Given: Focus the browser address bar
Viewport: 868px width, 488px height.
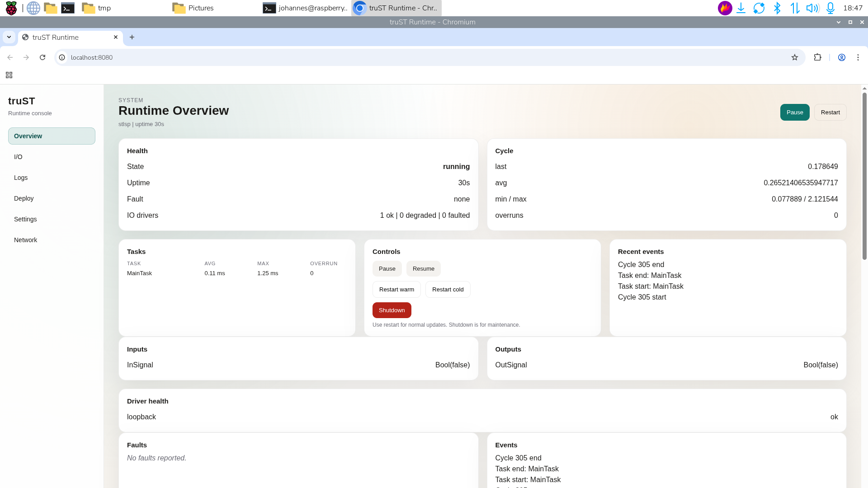Looking at the screenshot, I should pos(271,57).
